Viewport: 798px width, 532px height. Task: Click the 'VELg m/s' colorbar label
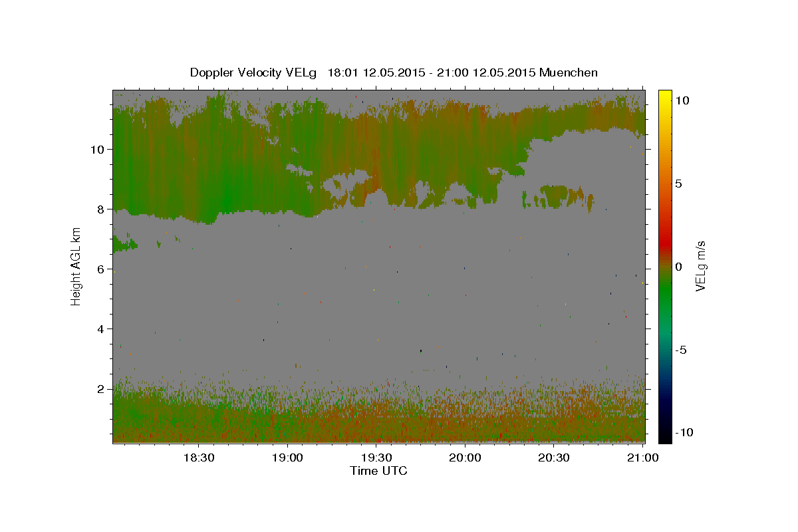700,267
